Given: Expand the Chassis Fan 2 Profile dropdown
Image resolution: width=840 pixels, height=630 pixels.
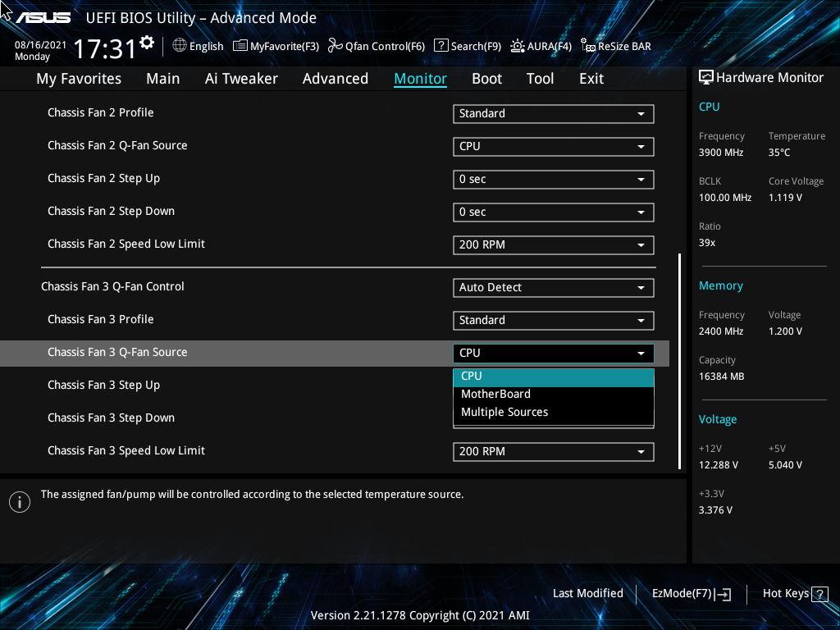Looking at the screenshot, I should (554, 113).
